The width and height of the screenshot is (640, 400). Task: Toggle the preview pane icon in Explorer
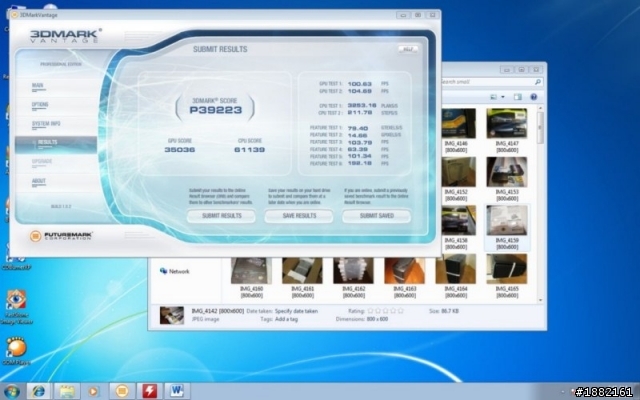pos(518,97)
